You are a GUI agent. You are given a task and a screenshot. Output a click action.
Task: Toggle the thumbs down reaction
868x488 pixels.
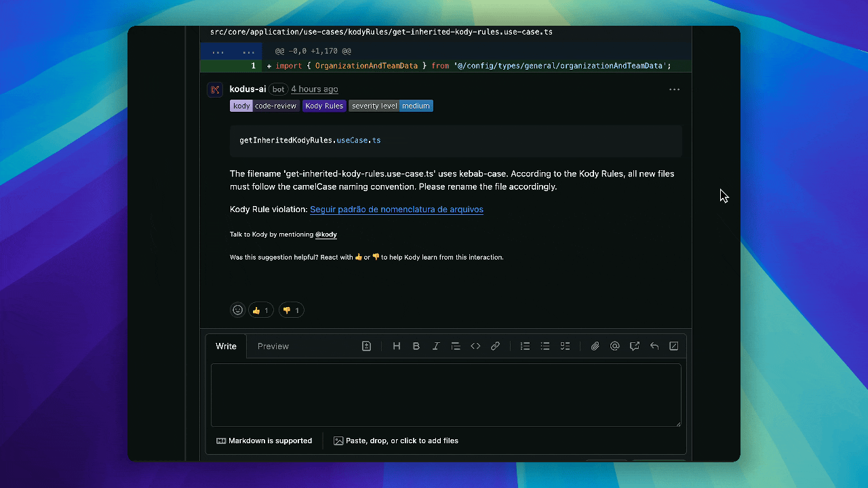[x=291, y=310]
